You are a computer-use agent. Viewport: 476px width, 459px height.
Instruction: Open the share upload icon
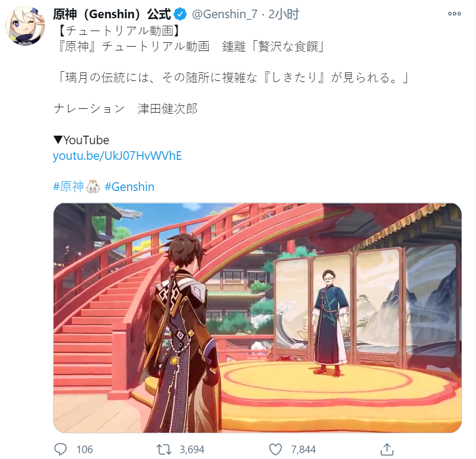click(387, 449)
